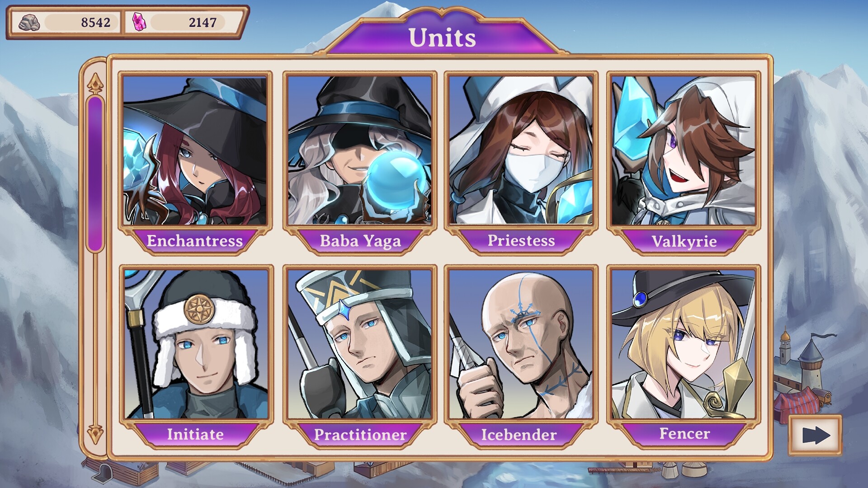The height and width of the screenshot is (488, 868).
Task: Click the stone resource icon
Action: click(29, 22)
